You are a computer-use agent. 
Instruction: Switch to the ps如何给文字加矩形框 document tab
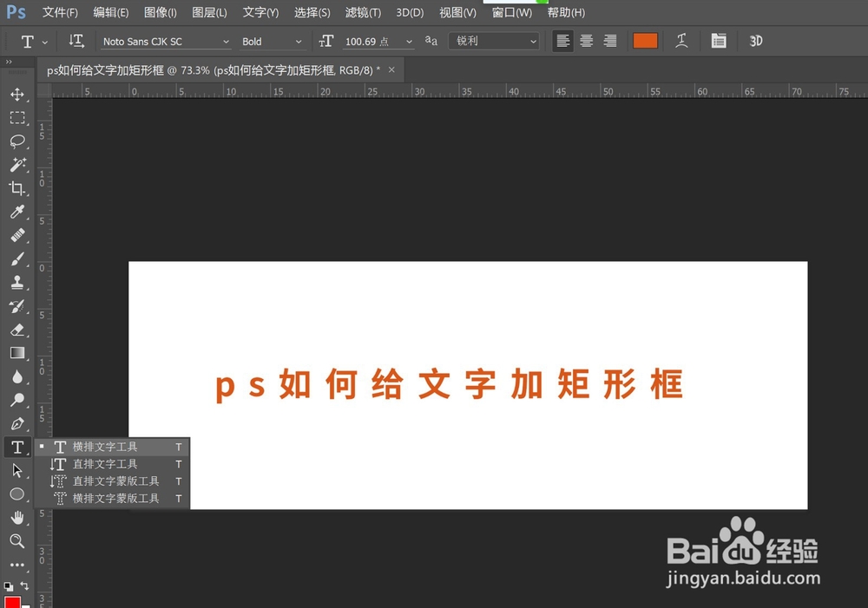click(214, 70)
